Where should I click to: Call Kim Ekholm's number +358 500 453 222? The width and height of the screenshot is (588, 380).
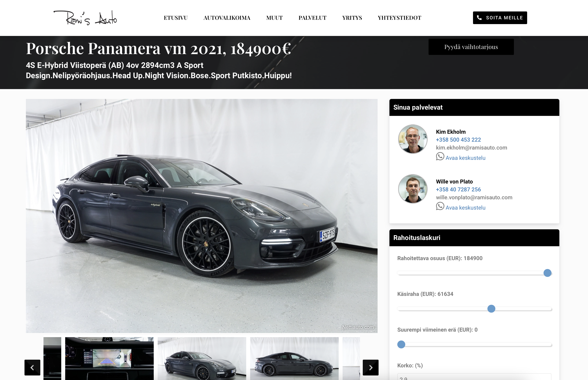tap(458, 140)
